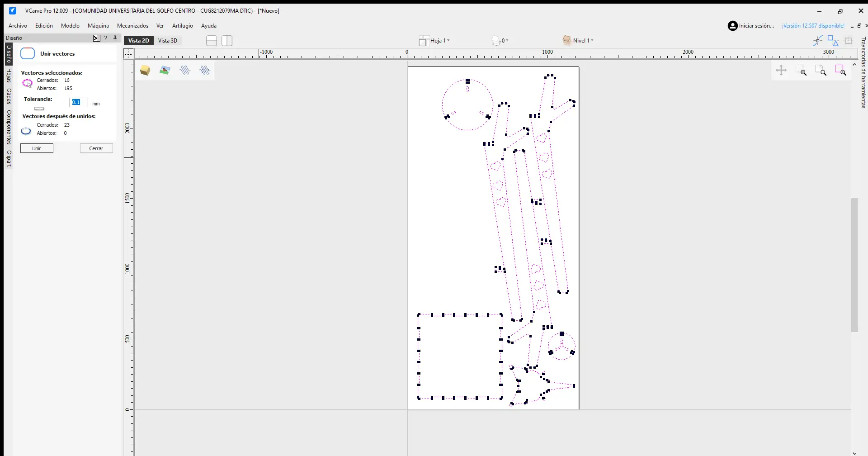Click the material block icon in the view toolbar
The height and width of the screenshot is (456, 868).
(145, 71)
